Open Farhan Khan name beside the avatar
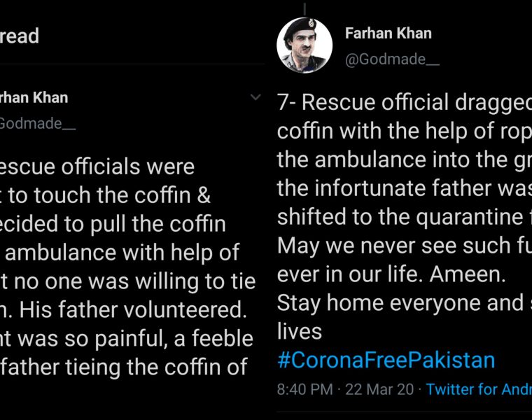The image size is (532, 420). click(388, 33)
